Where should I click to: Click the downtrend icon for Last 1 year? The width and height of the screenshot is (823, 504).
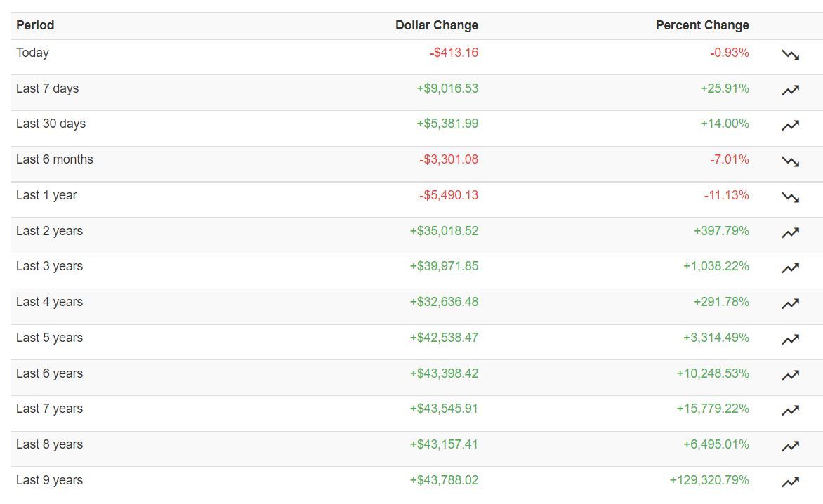click(790, 197)
